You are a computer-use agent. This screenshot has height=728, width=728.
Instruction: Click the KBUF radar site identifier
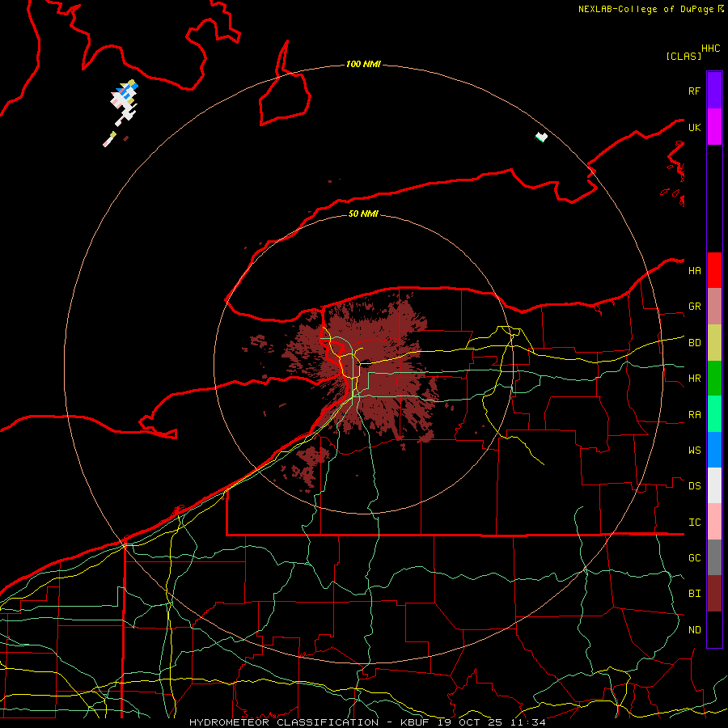[415, 722]
